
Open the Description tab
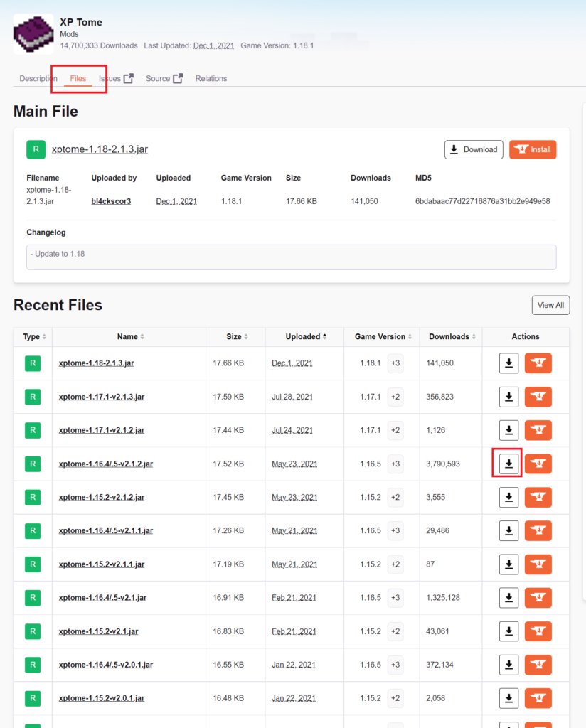38,78
